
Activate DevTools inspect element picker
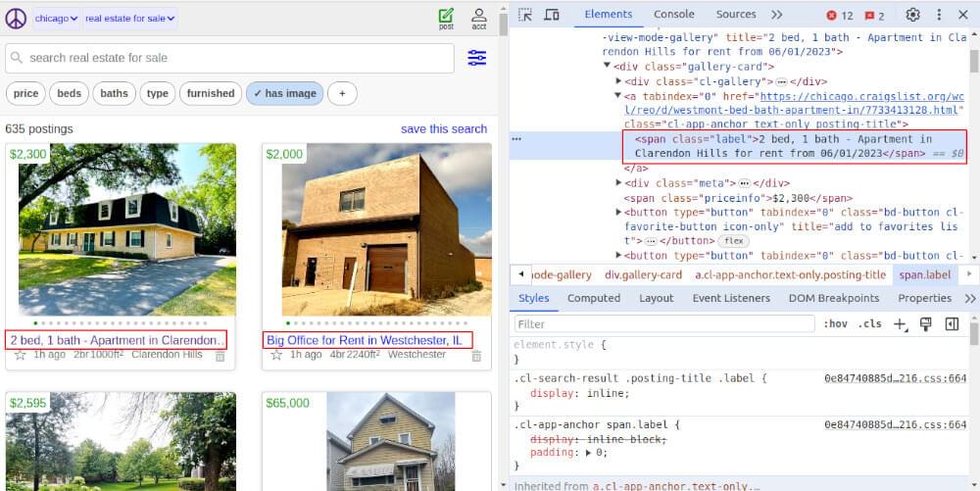(525, 15)
